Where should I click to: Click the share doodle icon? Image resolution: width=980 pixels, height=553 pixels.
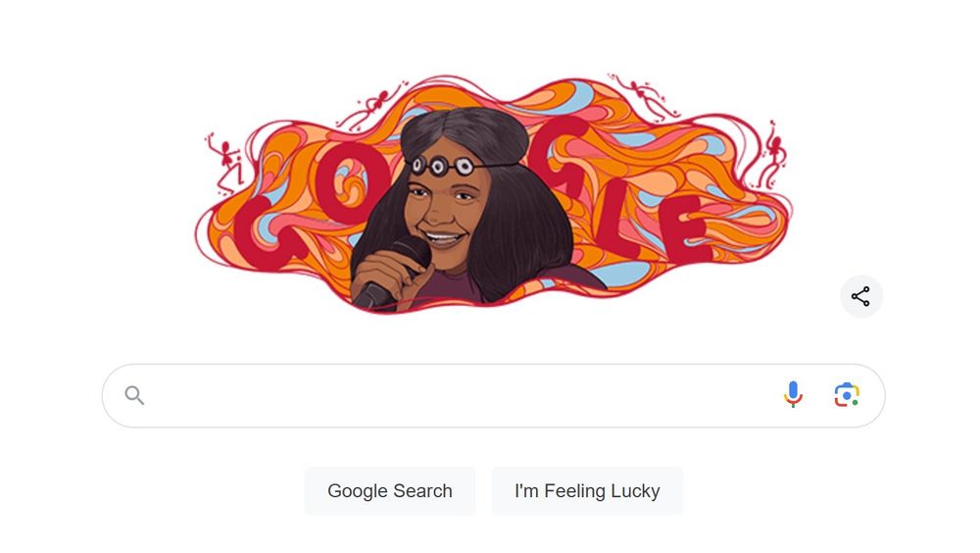click(x=860, y=296)
